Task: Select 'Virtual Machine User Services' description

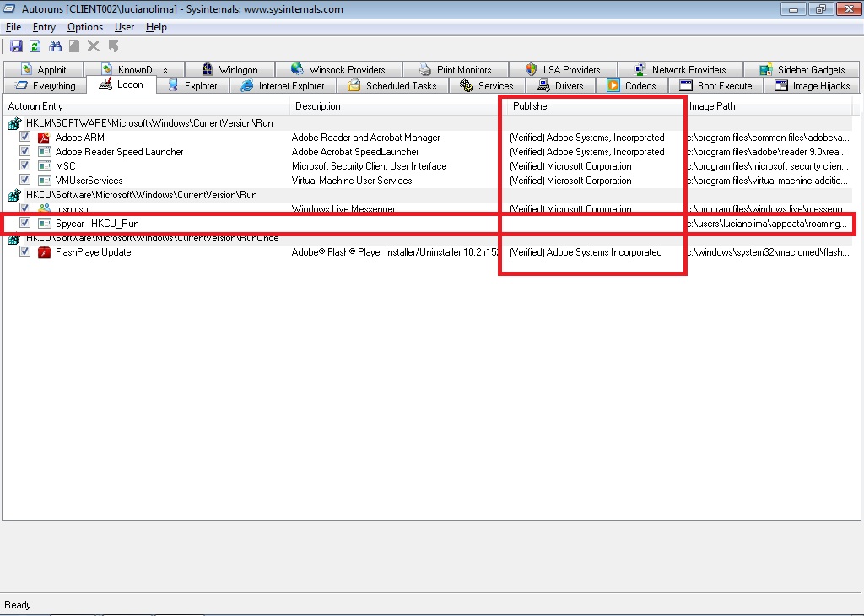Action: 352,181
